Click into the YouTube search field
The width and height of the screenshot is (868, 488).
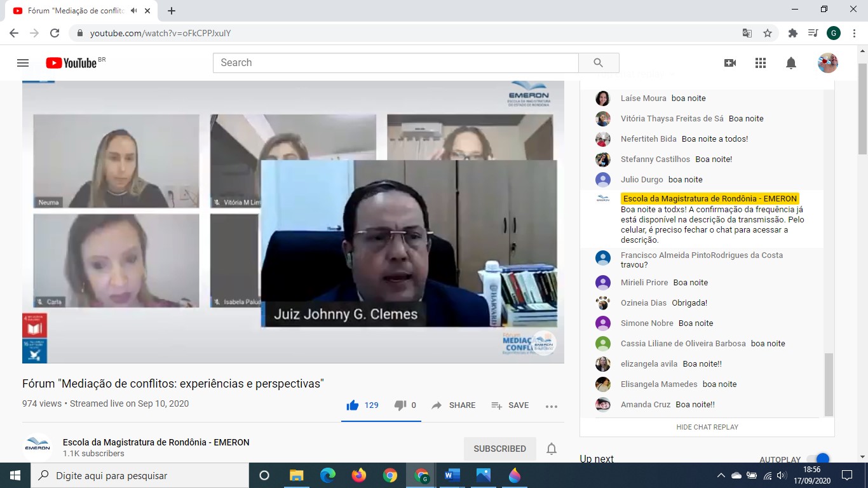pos(395,63)
